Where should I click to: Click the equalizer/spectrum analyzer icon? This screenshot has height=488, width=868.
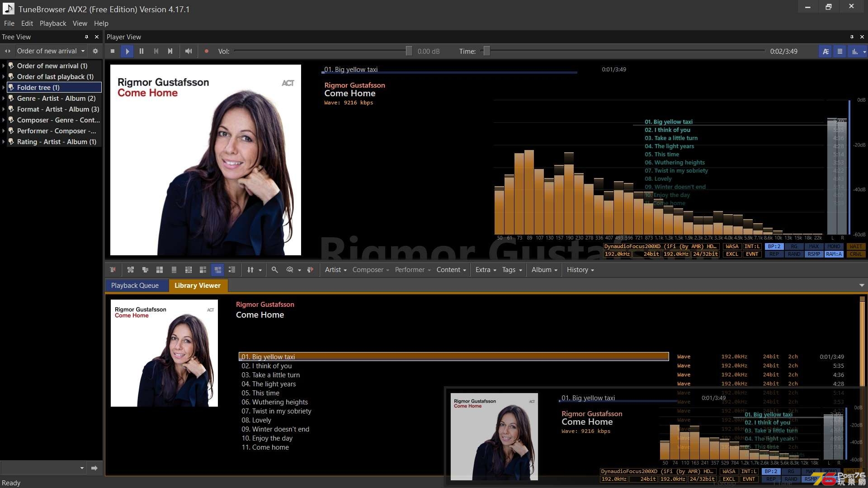[x=854, y=51]
